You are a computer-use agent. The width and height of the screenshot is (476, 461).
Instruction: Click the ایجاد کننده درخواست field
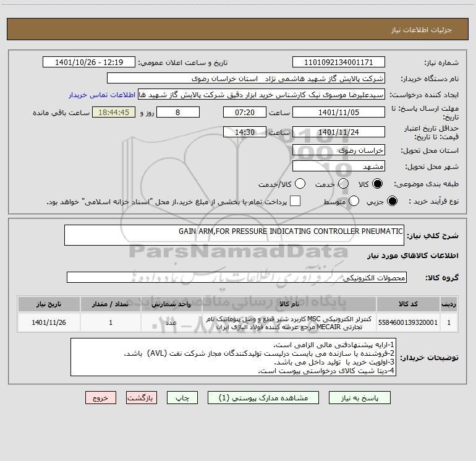261,95
